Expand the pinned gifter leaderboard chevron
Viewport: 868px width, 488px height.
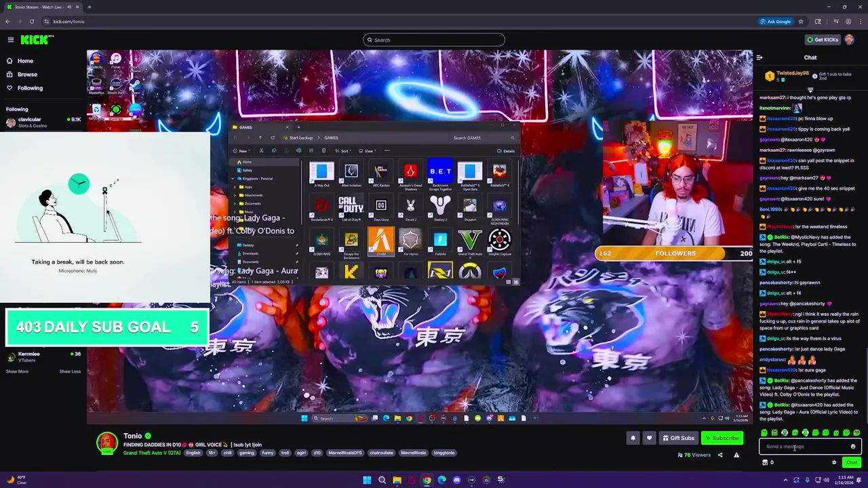pos(810,89)
